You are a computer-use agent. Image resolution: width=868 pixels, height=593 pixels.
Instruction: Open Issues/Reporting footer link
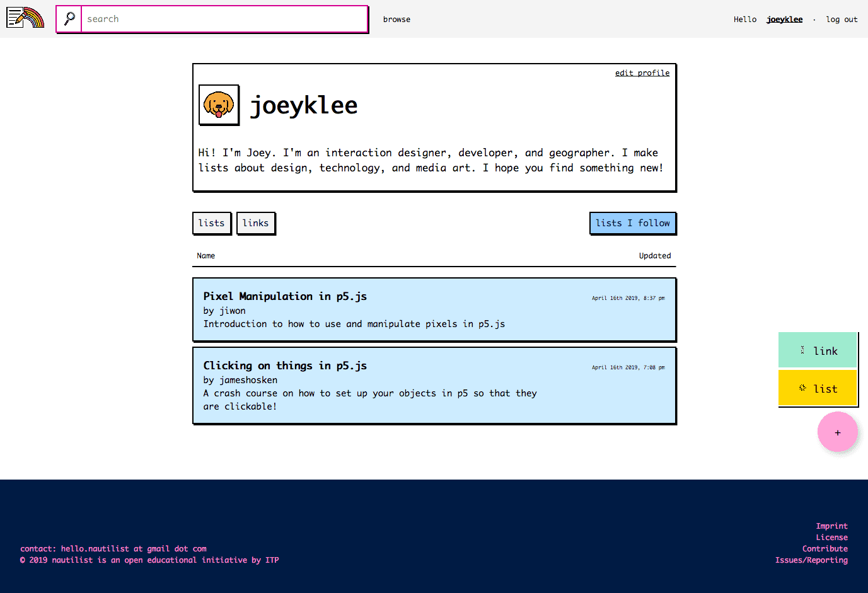pyautogui.click(x=811, y=560)
